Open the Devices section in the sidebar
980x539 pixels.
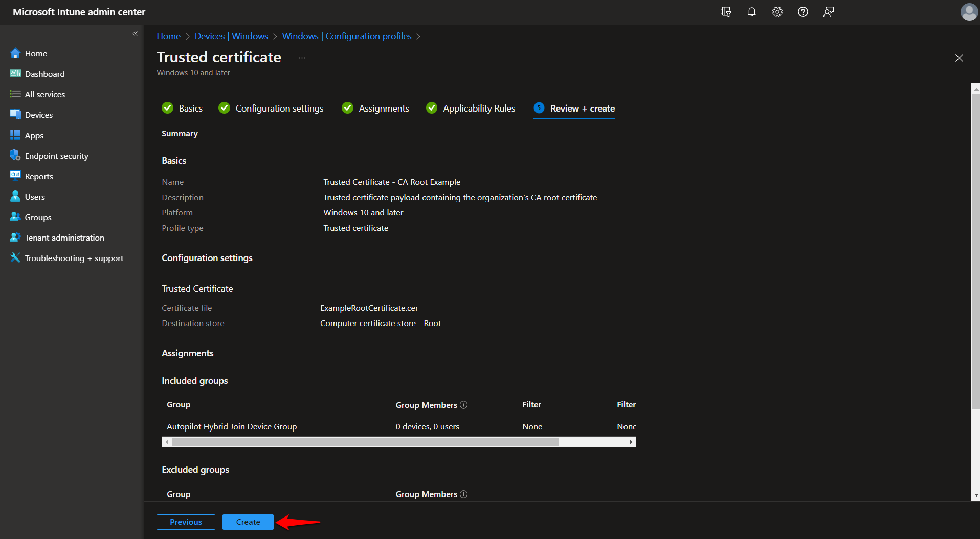point(38,115)
